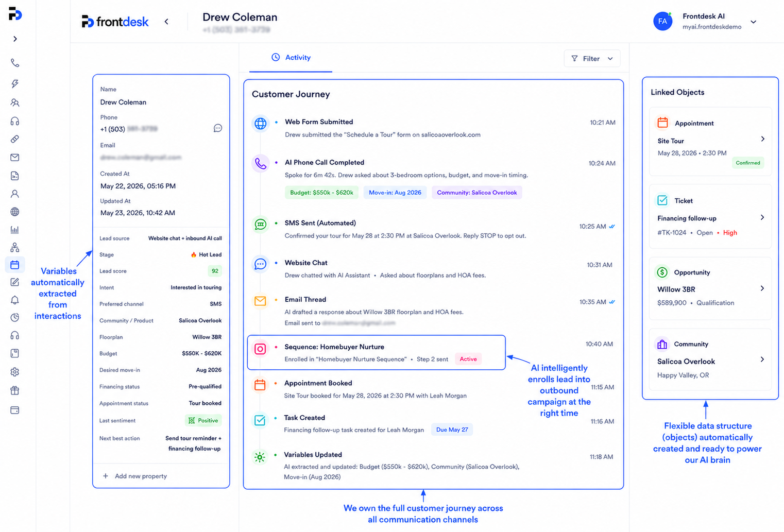Open the phone calls icon in left sidebar
784x532 pixels.
click(15, 63)
